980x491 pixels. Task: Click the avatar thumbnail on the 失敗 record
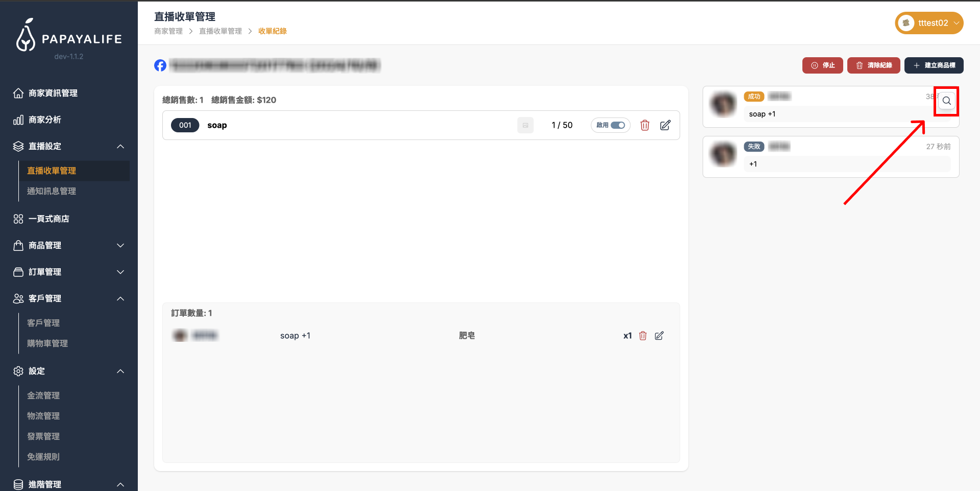[x=723, y=154]
